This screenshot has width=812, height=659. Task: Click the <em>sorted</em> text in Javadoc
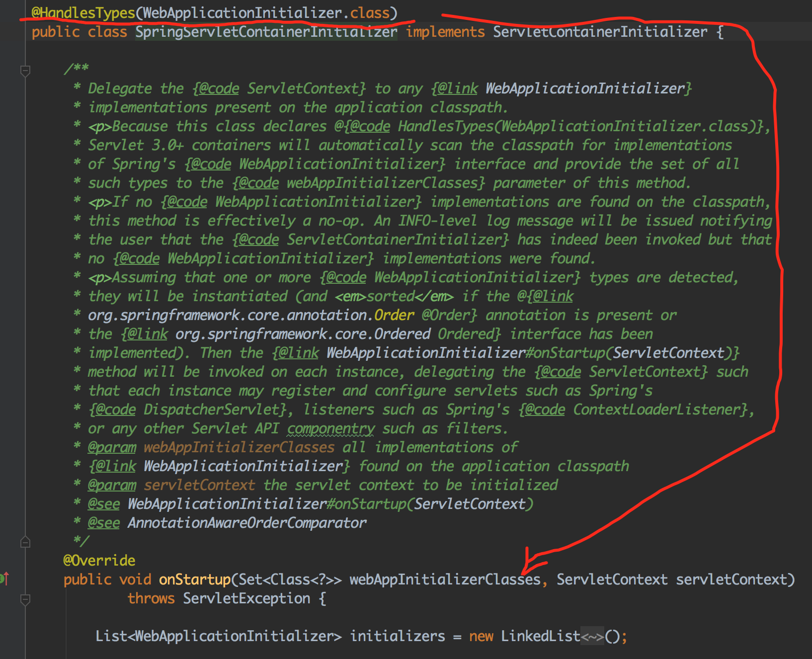[394, 296]
